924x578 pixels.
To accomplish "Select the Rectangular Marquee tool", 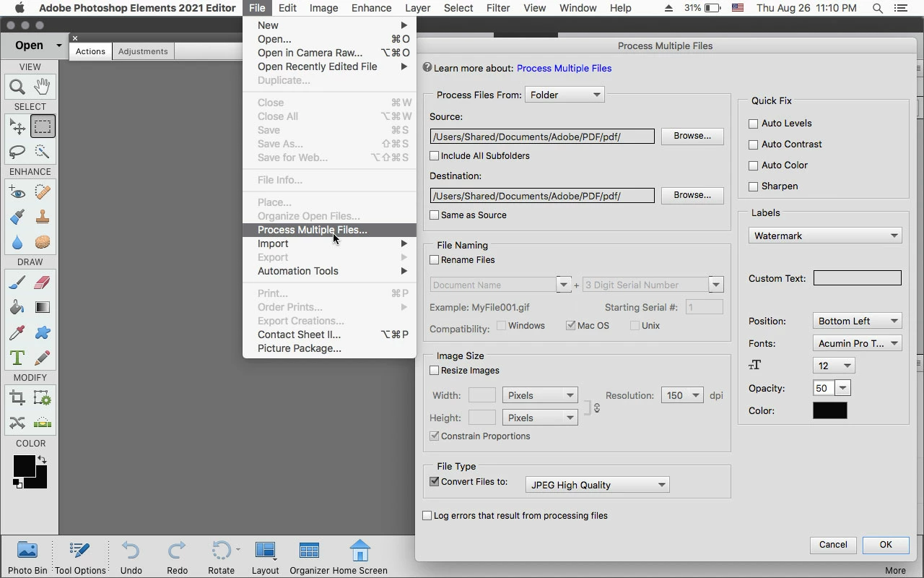I will 43,126.
